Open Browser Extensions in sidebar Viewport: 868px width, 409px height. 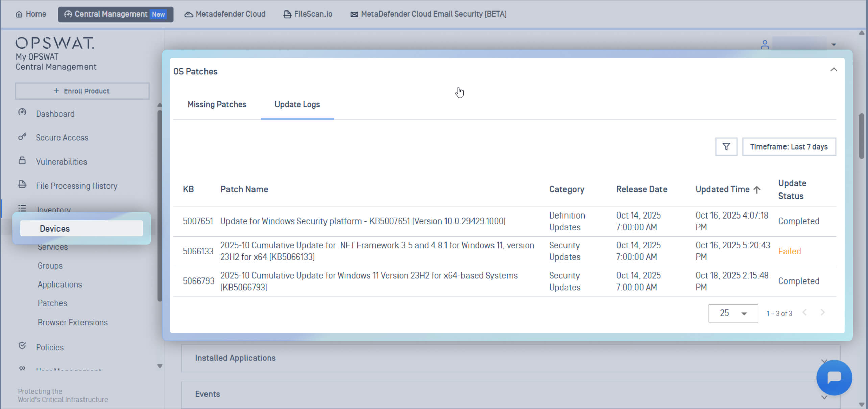pyautogui.click(x=73, y=322)
